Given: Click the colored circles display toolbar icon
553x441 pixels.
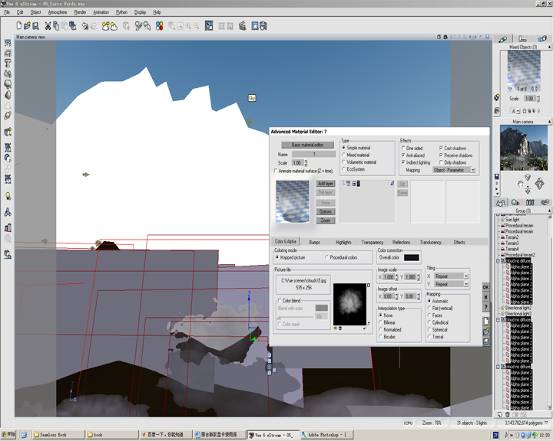Looking at the screenshot, I should tap(159, 26).
